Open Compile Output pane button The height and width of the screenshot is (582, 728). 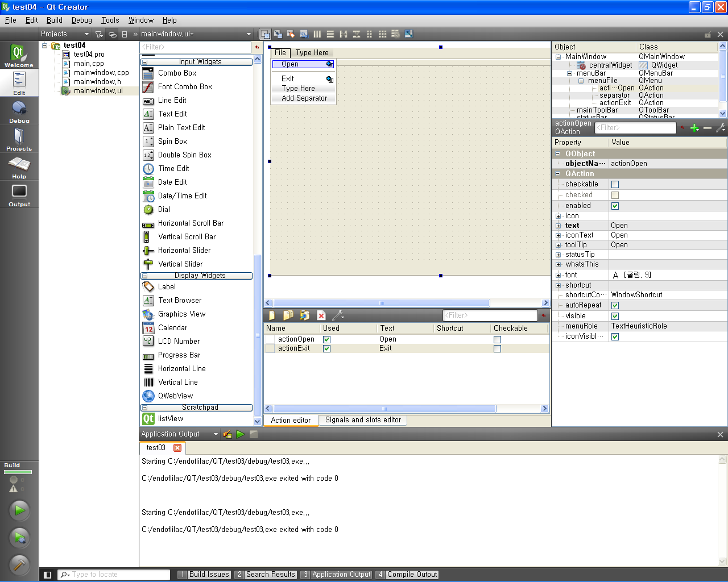(x=407, y=575)
